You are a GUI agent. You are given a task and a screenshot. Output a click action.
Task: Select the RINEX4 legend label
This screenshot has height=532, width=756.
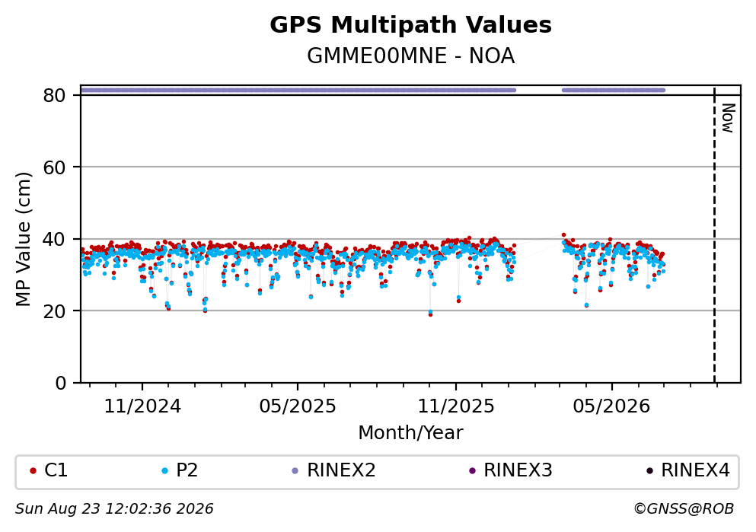pos(695,470)
